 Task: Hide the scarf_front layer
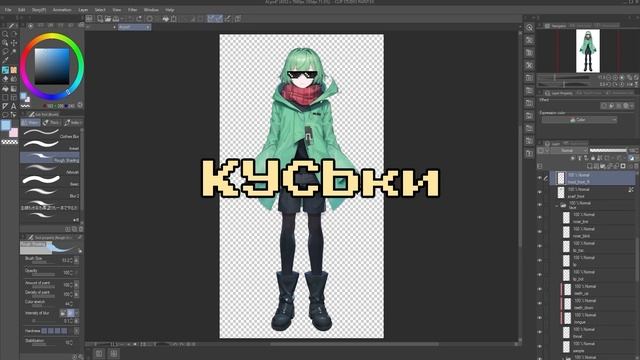540,192
